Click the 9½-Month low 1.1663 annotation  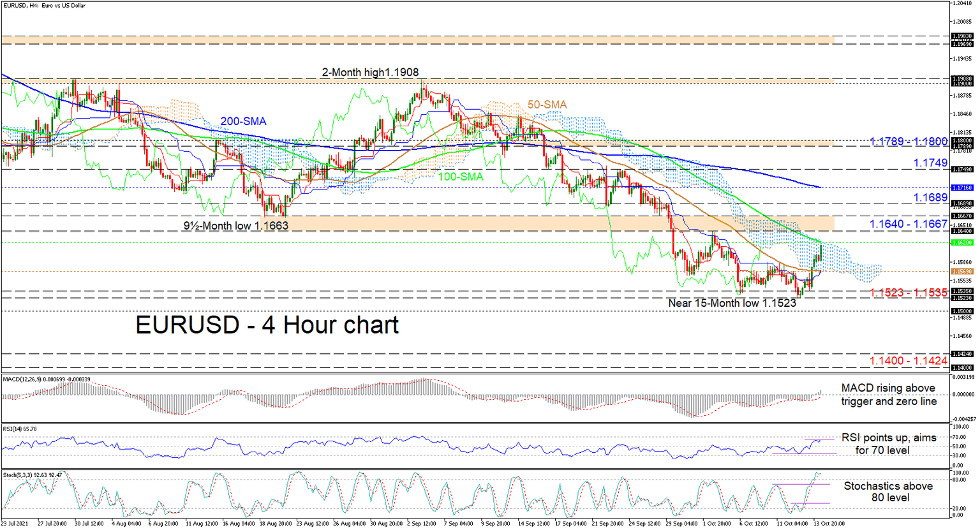point(234,226)
